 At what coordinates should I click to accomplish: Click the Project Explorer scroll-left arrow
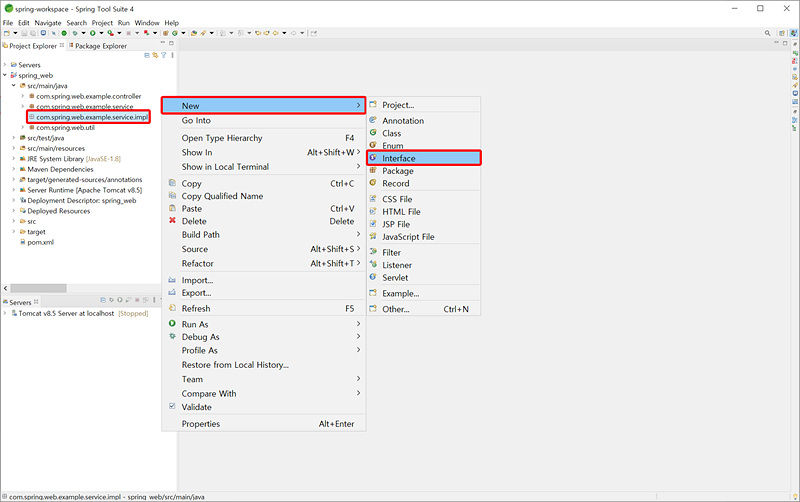(6, 288)
